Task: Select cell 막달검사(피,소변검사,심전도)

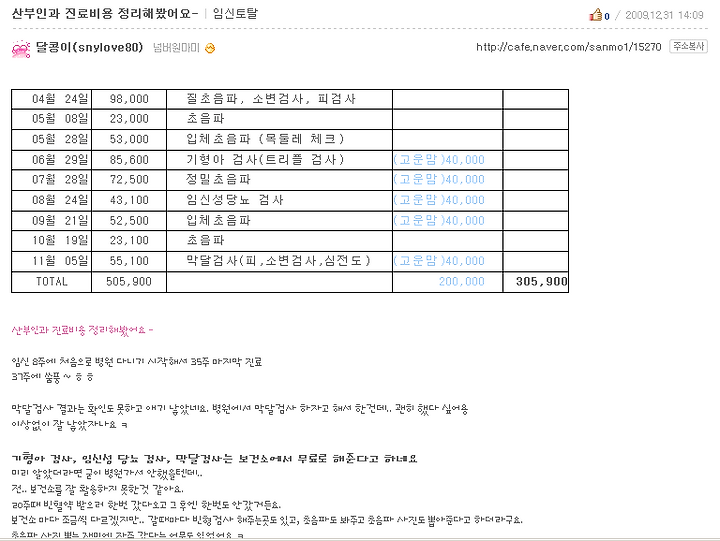Action: coord(279,261)
